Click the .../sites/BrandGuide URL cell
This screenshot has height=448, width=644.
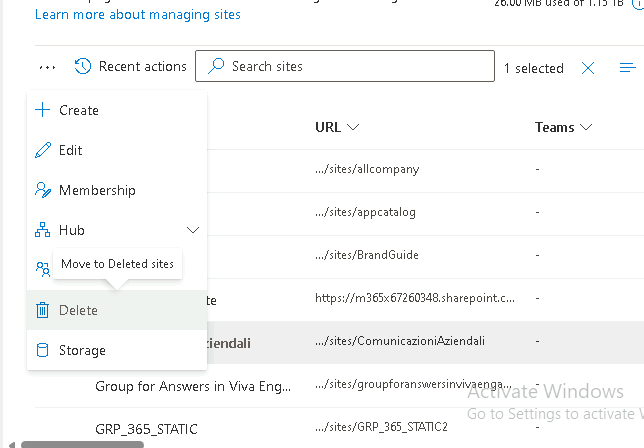367,255
